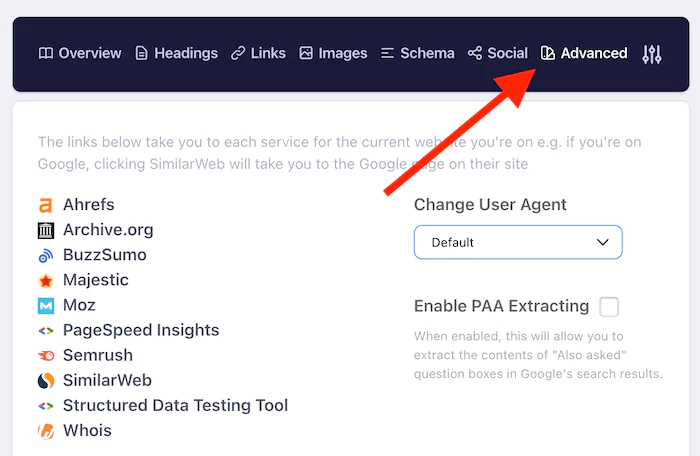Click the Moz logo icon
The image size is (700, 456).
point(45,305)
